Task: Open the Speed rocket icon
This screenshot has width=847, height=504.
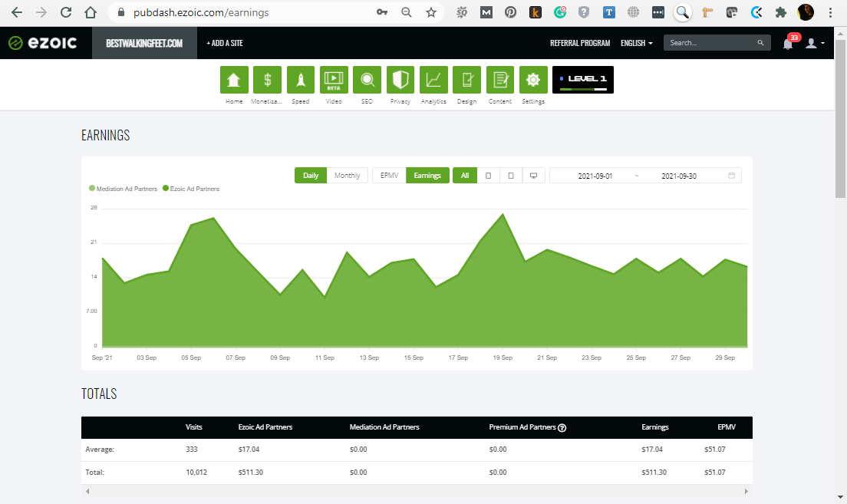Action: pyautogui.click(x=300, y=80)
